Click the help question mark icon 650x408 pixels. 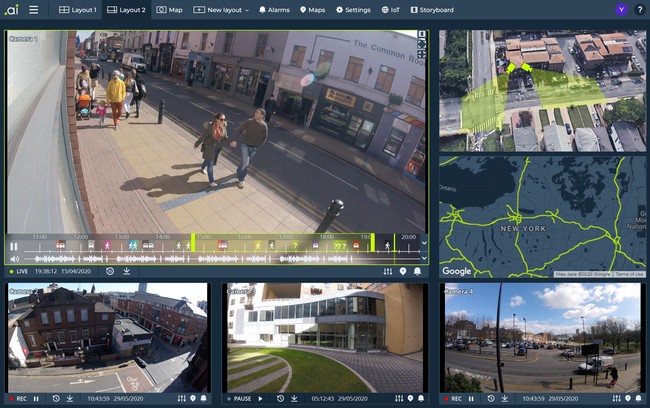pos(640,10)
